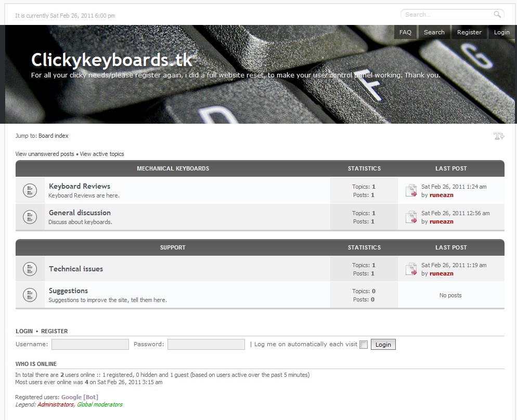Open the FAQ menu item
Viewport: 517px width, 420px height.
[x=405, y=32]
